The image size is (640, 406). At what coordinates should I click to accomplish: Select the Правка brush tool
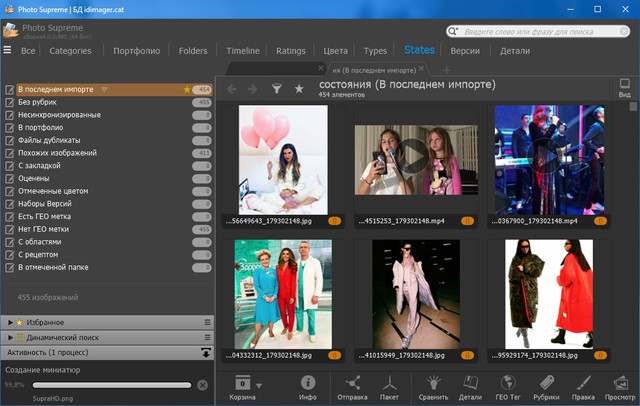tap(585, 383)
